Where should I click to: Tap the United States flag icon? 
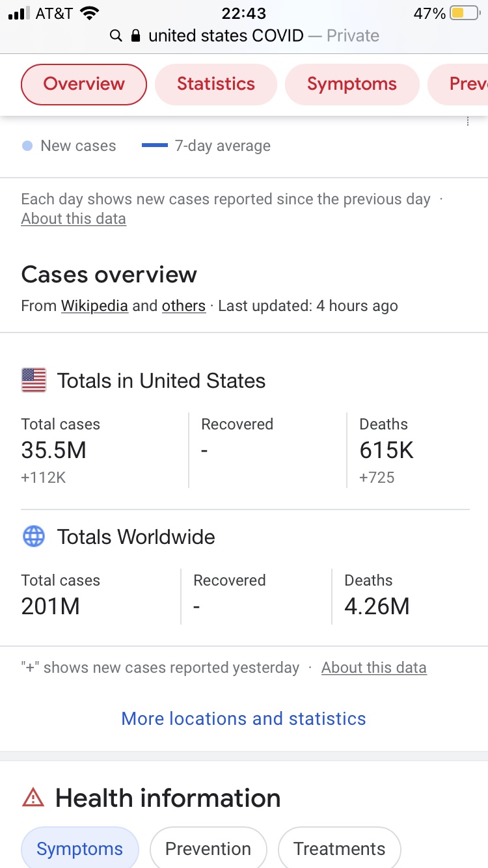tap(34, 380)
